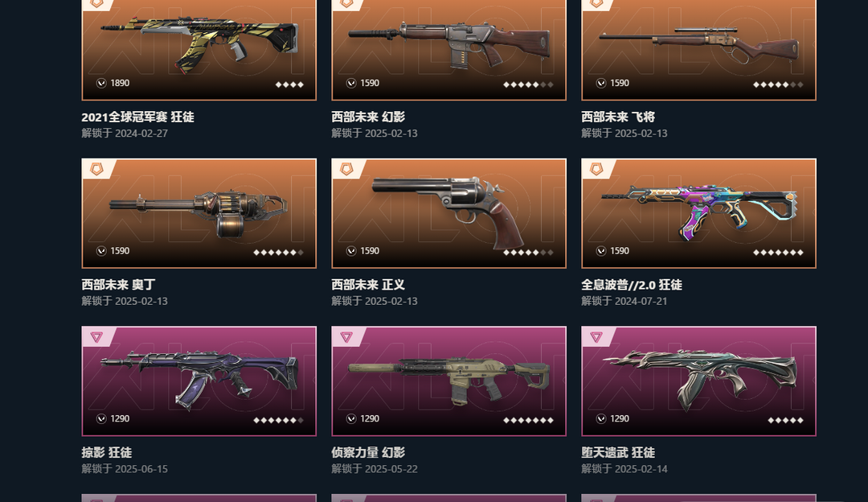Click the tier badge on 全息波普//2.0 狂徒 card
Viewport: 868px width, 502px height.
[596, 169]
